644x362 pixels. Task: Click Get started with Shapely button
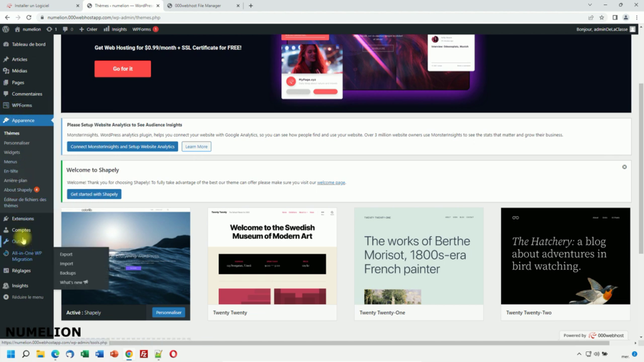[94, 194]
